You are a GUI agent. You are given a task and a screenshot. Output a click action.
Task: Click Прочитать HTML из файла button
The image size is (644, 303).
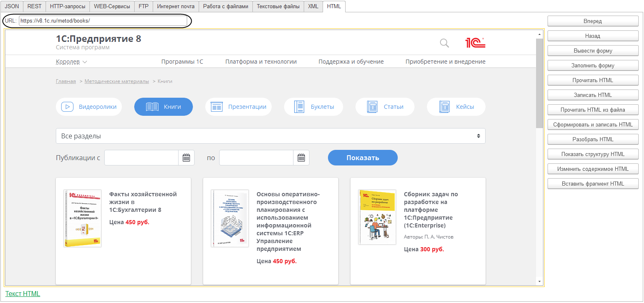[593, 110]
